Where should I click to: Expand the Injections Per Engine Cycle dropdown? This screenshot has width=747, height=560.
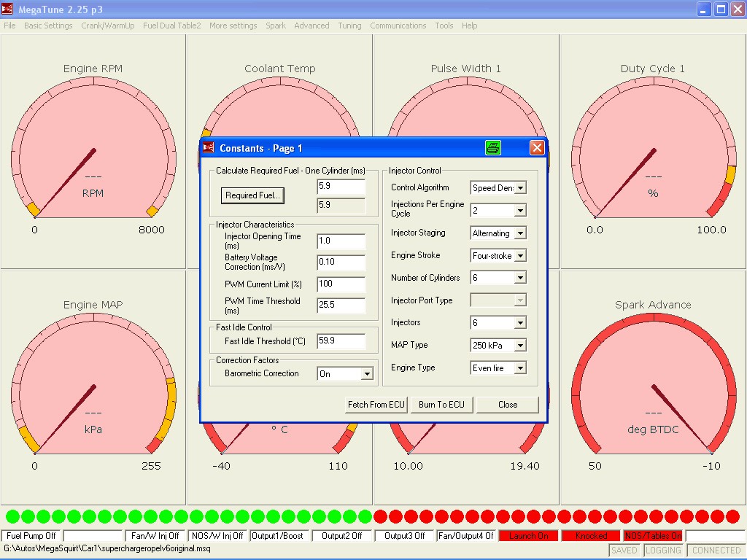[x=521, y=211]
